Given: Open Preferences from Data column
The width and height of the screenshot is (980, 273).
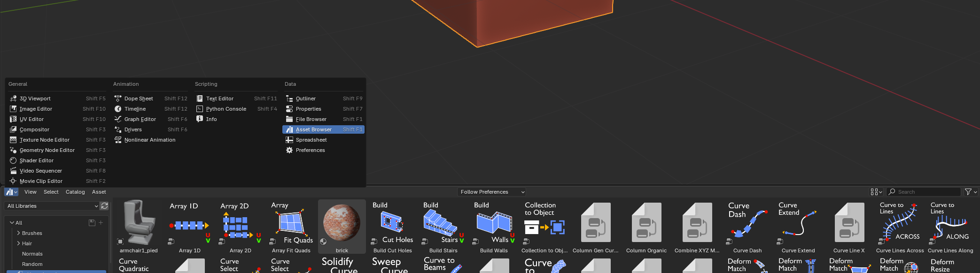Looking at the screenshot, I should pos(310,150).
